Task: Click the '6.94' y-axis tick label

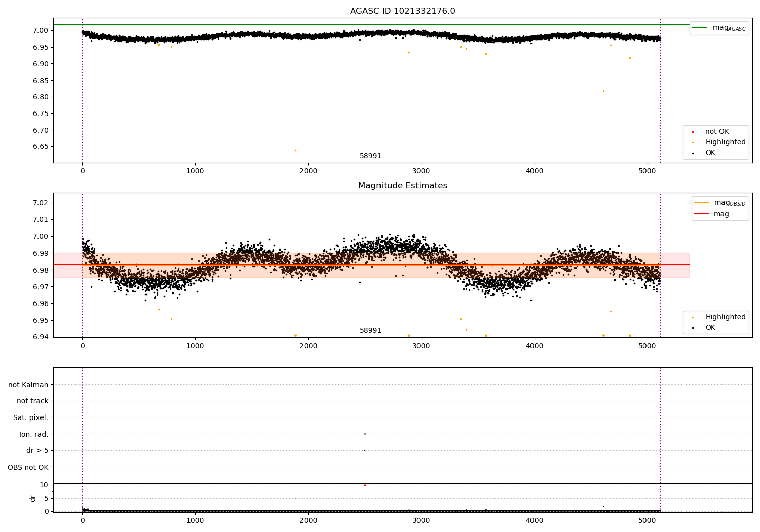Action: click(x=40, y=337)
